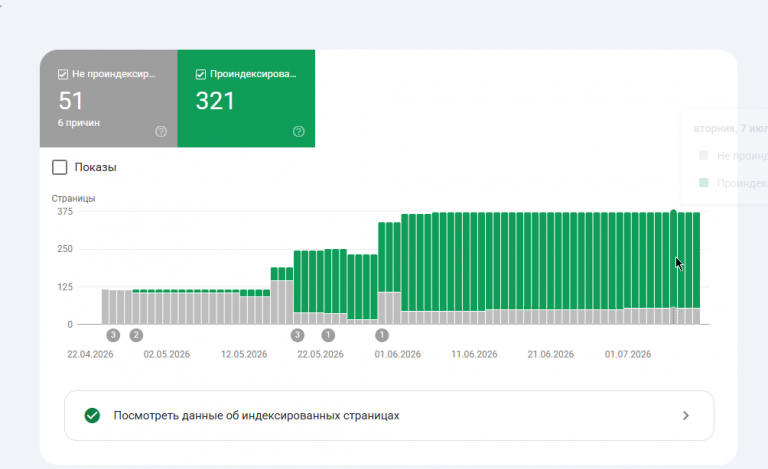Uncheck the Проиндексирова... checkbox
The image size is (768, 469).
(x=200, y=74)
